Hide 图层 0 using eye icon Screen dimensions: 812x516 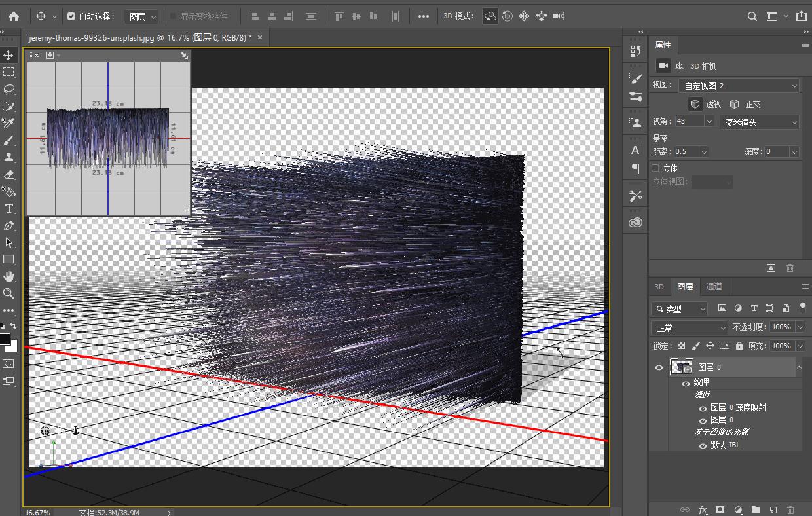pos(659,367)
